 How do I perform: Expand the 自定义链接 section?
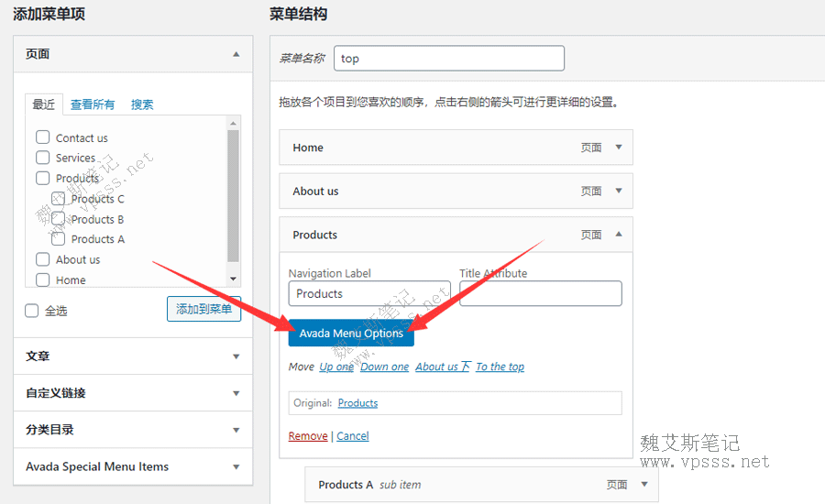click(x=236, y=393)
